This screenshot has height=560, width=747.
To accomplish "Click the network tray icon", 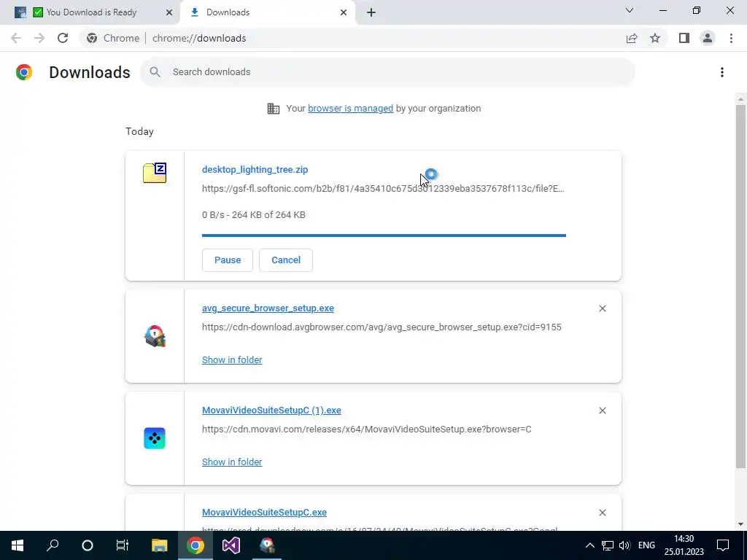I will [607, 545].
